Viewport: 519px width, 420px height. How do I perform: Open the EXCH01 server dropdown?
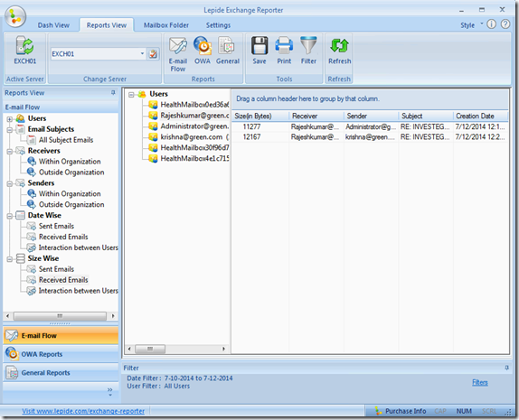point(142,53)
